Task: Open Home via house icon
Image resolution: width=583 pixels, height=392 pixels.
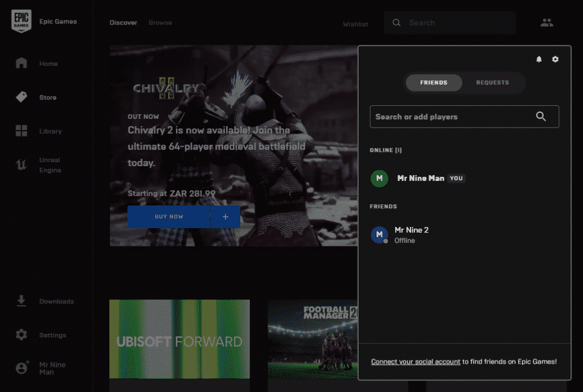Action: (21, 63)
